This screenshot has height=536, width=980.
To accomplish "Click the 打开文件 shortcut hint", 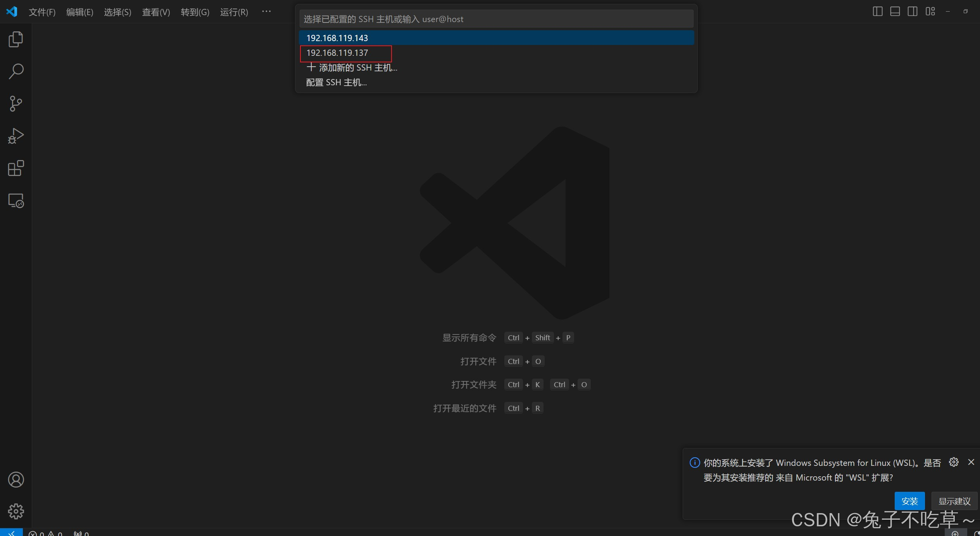I will 478,361.
